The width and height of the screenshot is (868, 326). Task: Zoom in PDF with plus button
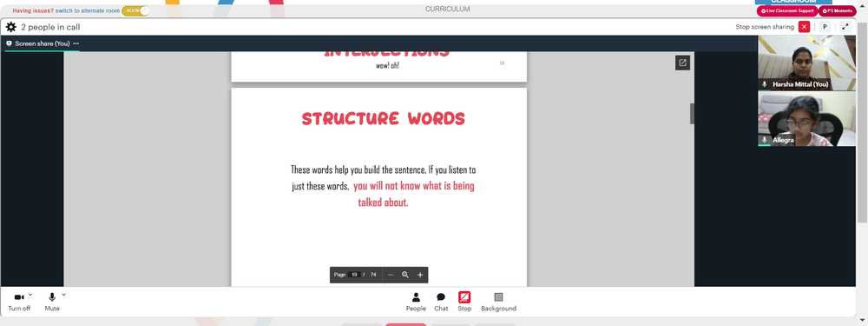point(420,275)
